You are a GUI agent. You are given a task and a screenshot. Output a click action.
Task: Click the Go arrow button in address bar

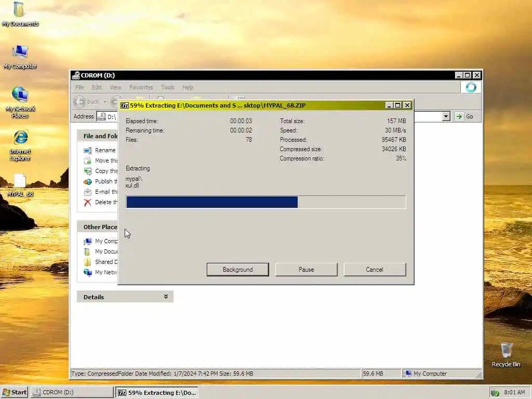pos(459,116)
